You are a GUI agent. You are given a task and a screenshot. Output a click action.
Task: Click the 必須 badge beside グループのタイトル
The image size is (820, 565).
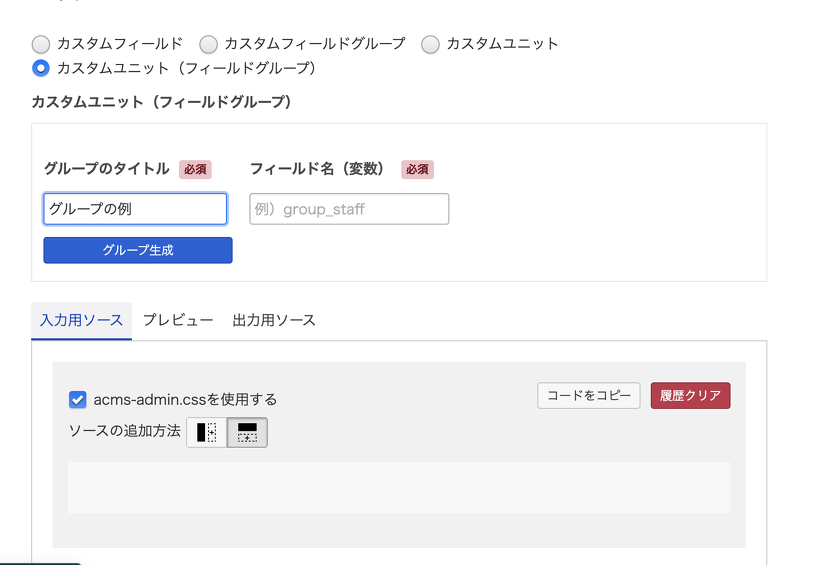[195, 169]
